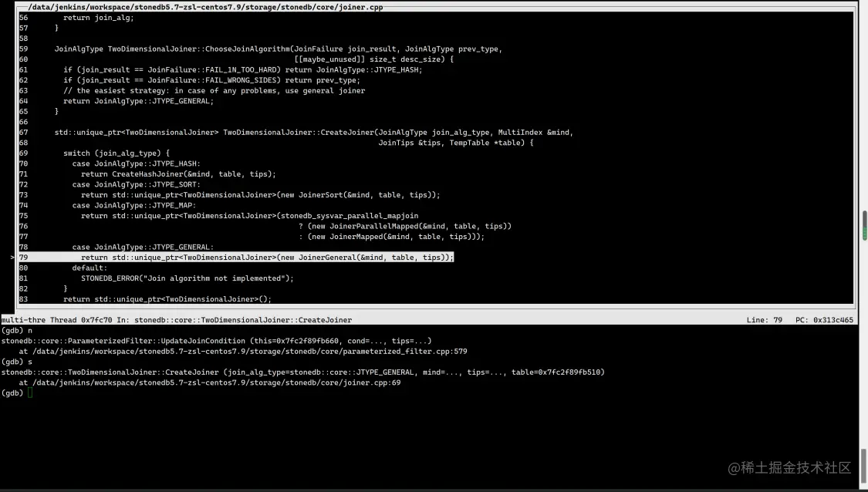
Task: Click the stonedb_sysvar_parallel_mapjoin line 75
Action: pyautogui.click(x=250, y=216)
